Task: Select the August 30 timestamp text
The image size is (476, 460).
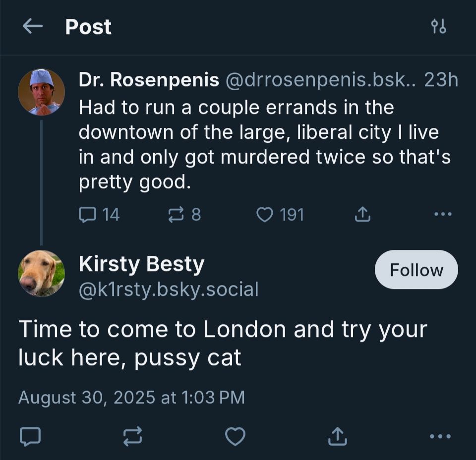Action: [131, 397]
